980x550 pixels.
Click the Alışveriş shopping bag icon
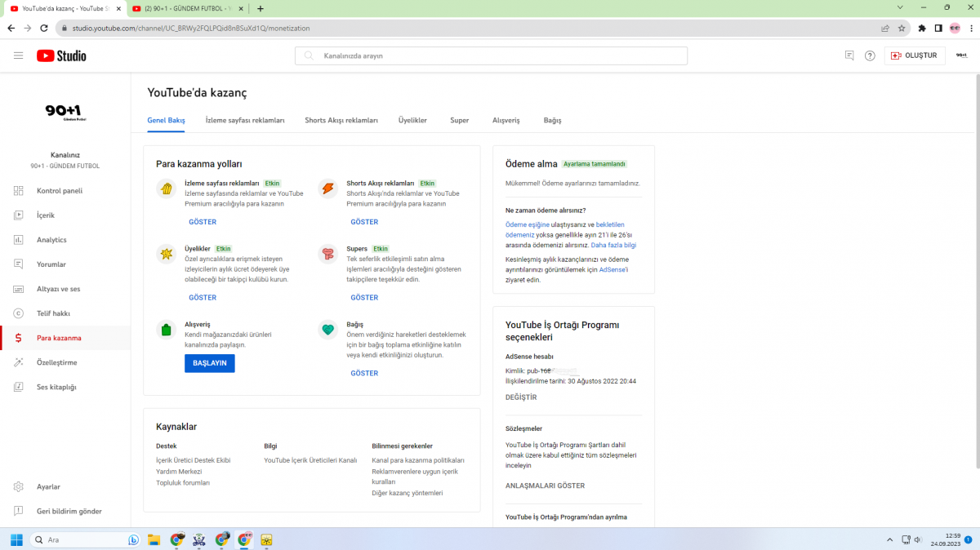click(x=166, y=330)
